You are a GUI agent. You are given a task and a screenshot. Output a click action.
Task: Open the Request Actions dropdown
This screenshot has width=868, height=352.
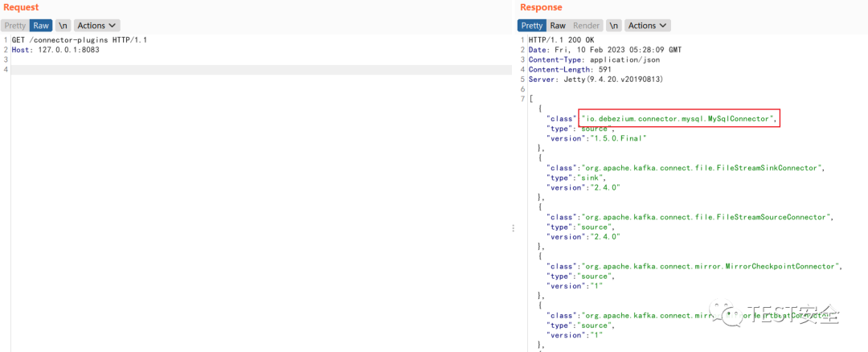tap(97, 26)
